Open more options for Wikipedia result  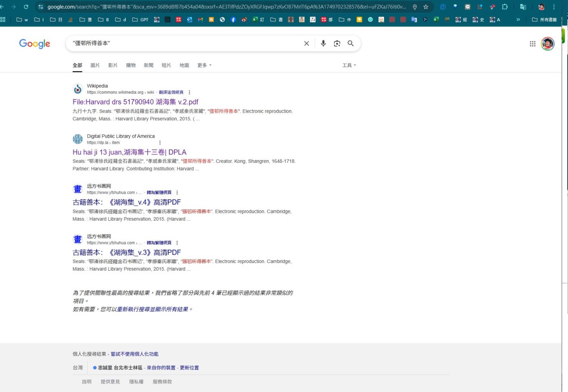click(189, 92)
